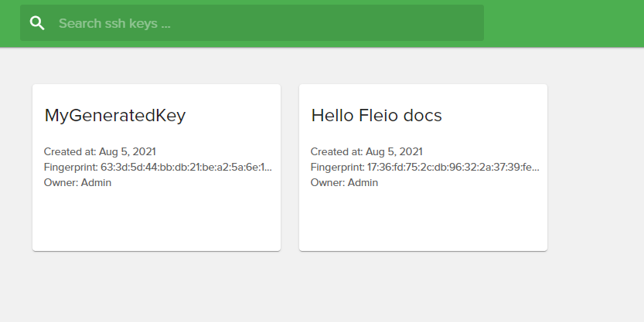Click the truncated ellipsis of Hello Fleio docs' fingerprint
Screen dimensions: 644x322
click(536, 168)
